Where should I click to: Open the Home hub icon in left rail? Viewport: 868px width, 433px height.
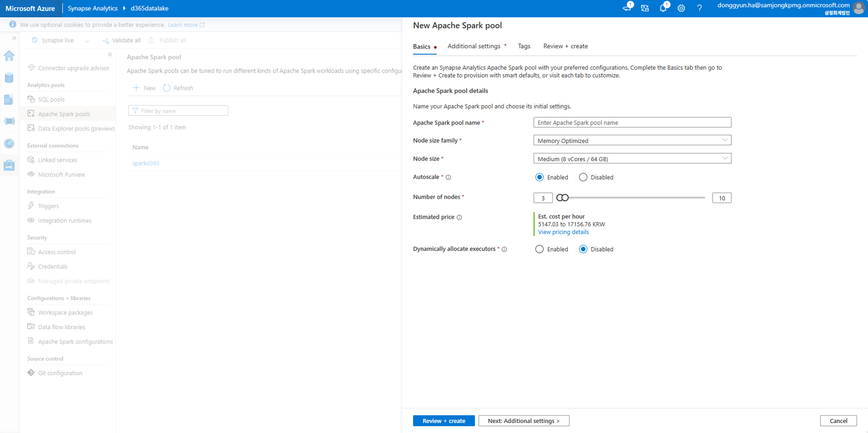coord(9,56)
